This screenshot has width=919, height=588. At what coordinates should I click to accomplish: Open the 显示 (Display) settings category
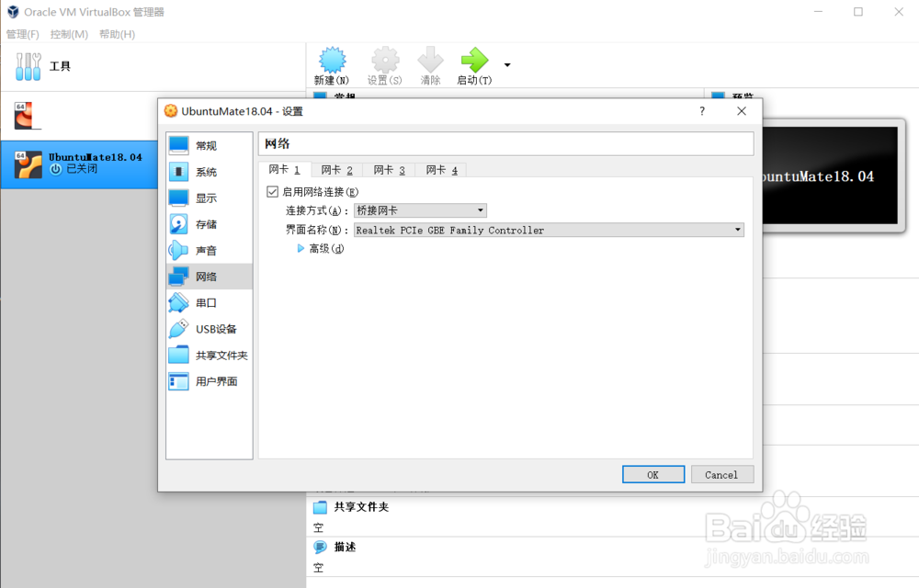coord(209,198)
